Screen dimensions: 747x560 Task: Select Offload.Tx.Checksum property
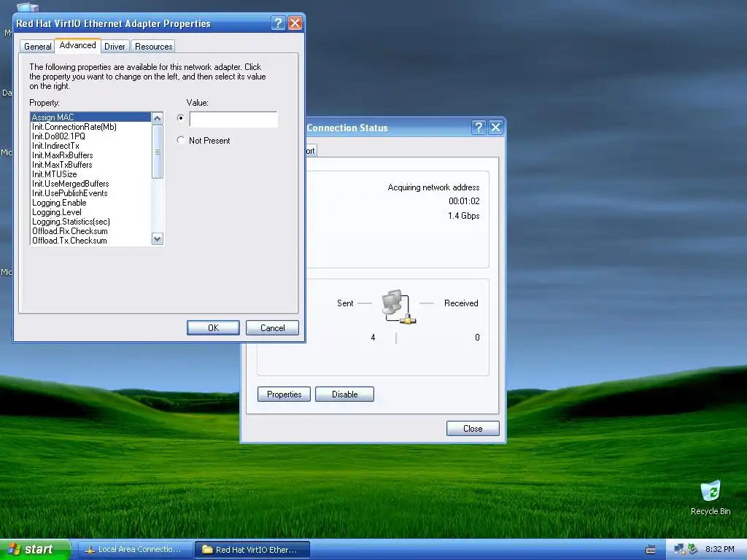point(90,241)
